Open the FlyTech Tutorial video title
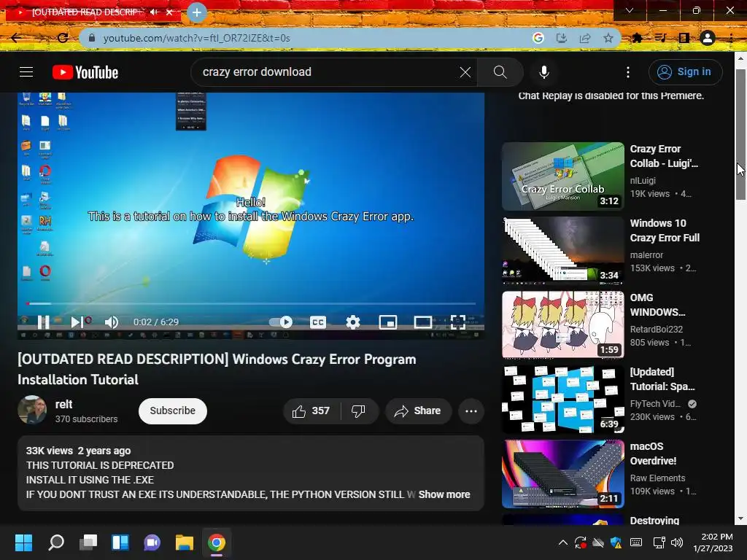The height and width of the screenshot is (560, 747). 662,379
